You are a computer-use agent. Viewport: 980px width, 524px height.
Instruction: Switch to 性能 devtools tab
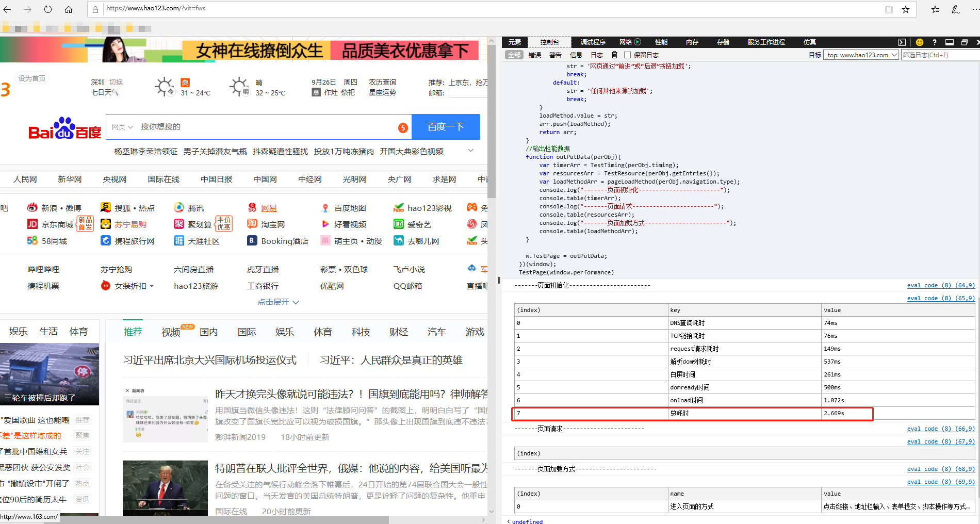coord(661,42)
